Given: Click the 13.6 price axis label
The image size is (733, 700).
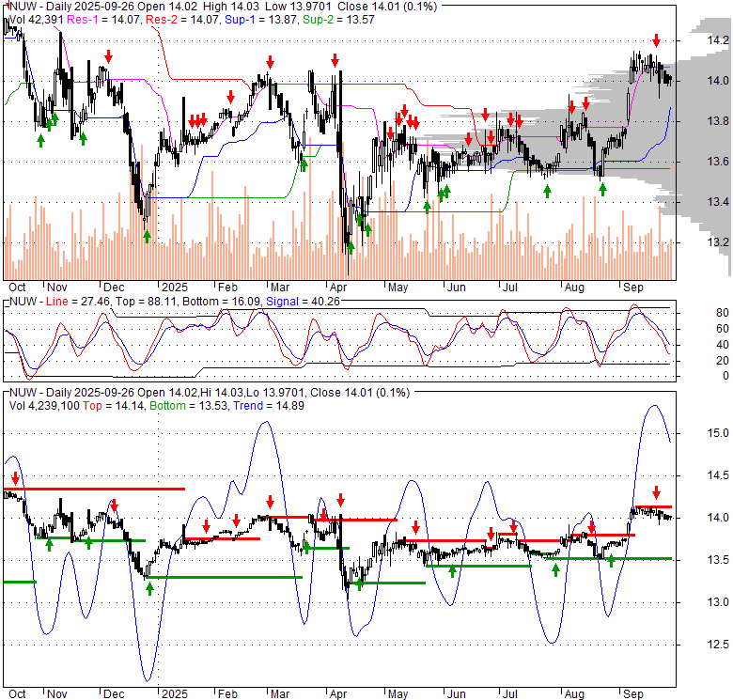Looking at the screenshot, I should click(x=718, y=162).
